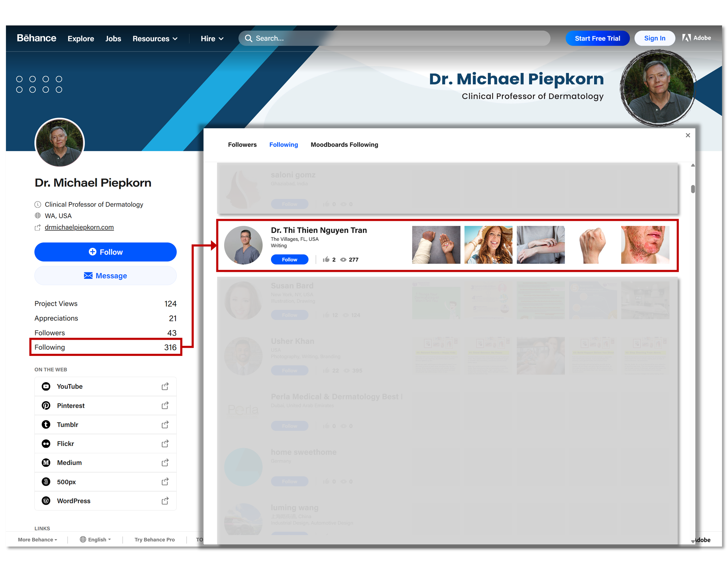Click the dialog scrollbar thumb
The width and height of the screenshot is (728, 563).
693,189
